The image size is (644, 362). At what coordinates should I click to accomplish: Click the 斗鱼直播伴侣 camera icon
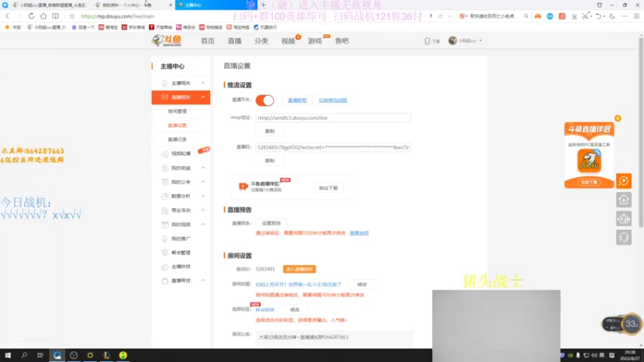pyautogui.click(x=243, y=187)
